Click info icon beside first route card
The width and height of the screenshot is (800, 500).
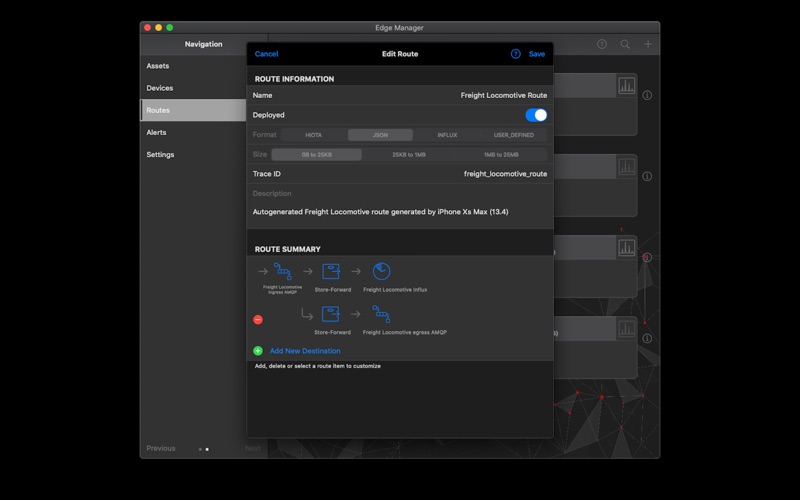[647, 95]
